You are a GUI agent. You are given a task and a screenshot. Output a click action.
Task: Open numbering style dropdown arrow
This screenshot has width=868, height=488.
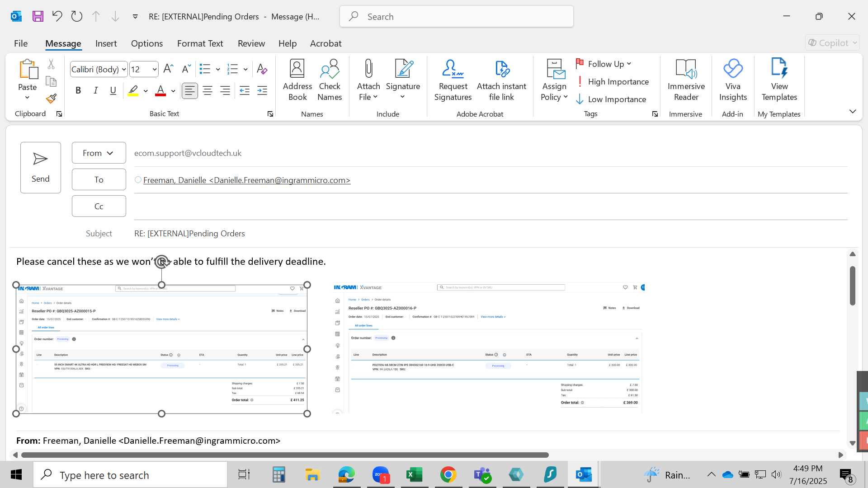point(245,70)
